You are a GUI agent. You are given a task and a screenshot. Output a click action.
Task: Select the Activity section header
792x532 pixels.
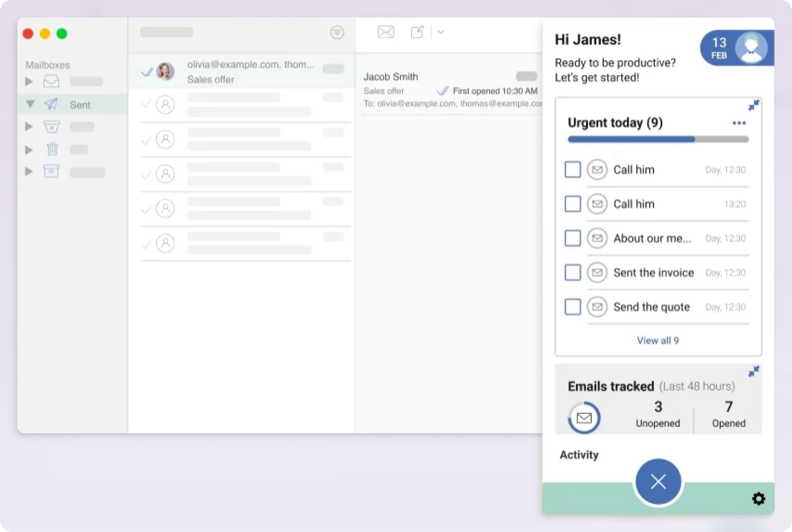[579, 455]
